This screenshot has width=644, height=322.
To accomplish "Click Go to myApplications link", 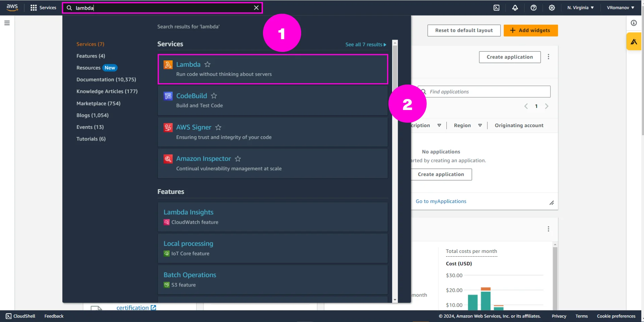I will pyautogui.click(x=441, y=201).
